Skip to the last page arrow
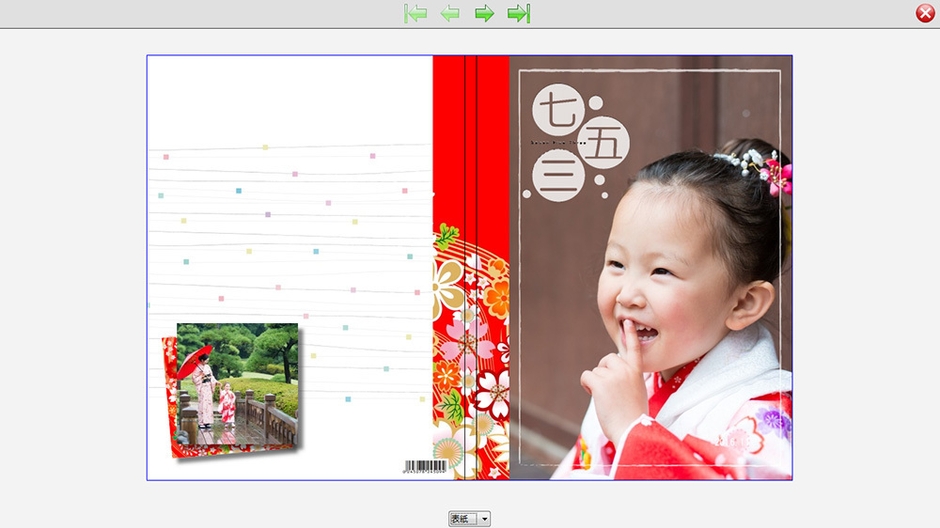The width and height of the screenshot is (940, 528). point(518,13)
